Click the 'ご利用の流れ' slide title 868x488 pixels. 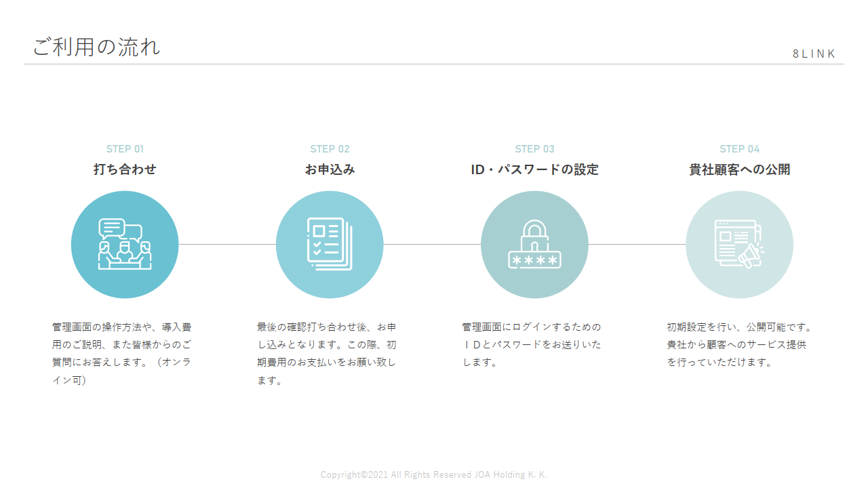96,47
